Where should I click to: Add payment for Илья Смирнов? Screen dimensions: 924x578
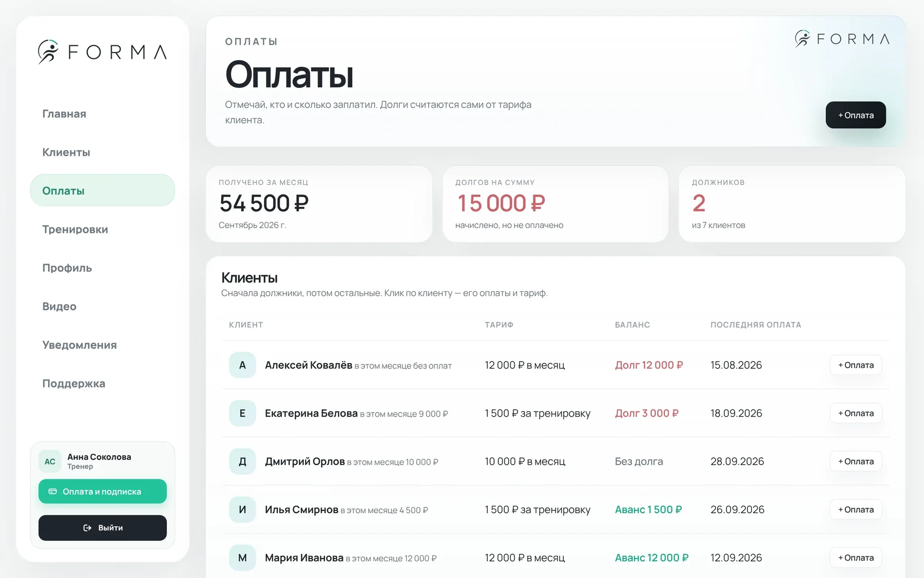856,510
